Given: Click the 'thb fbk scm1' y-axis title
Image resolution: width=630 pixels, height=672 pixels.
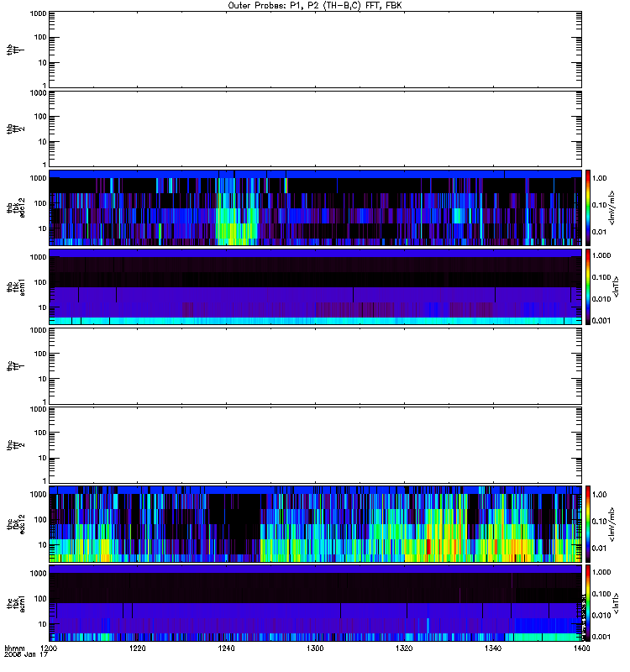Looking at the screenshot, I should (16, 287).
